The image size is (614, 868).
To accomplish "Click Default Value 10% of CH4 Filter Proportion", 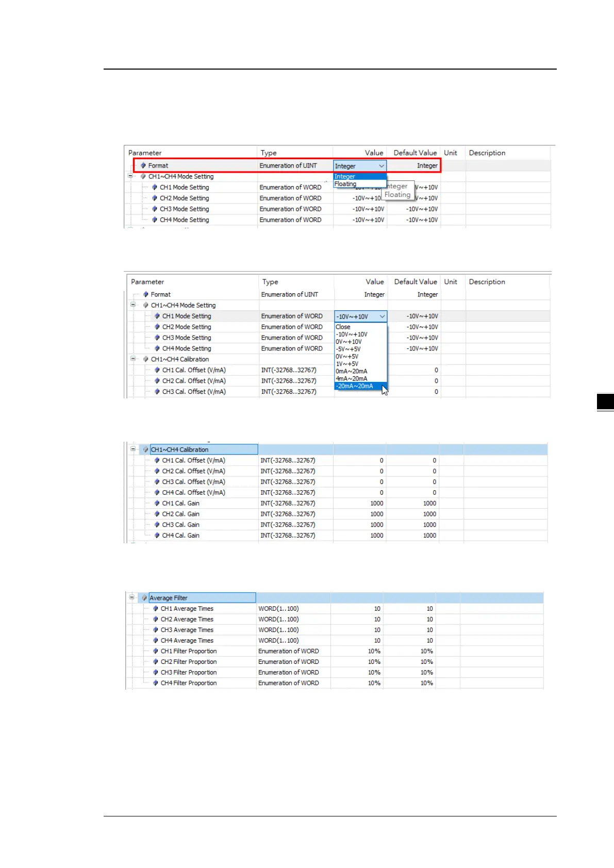I will point(427,683).
